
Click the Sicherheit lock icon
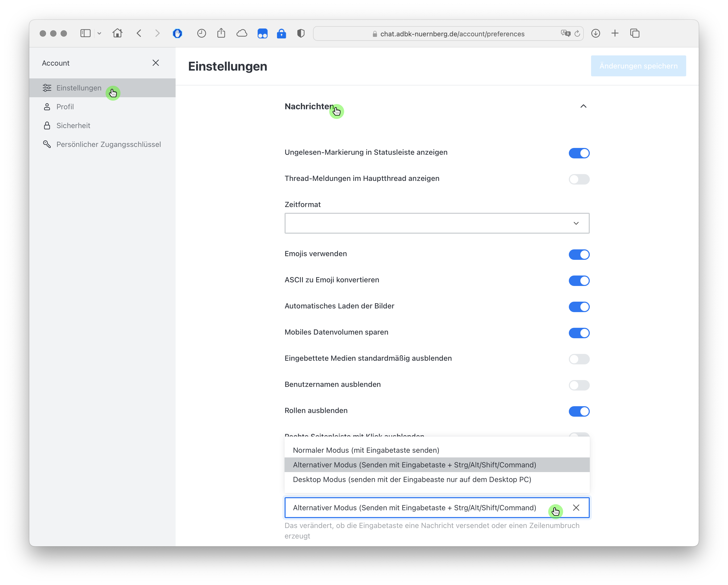[47, 126]
